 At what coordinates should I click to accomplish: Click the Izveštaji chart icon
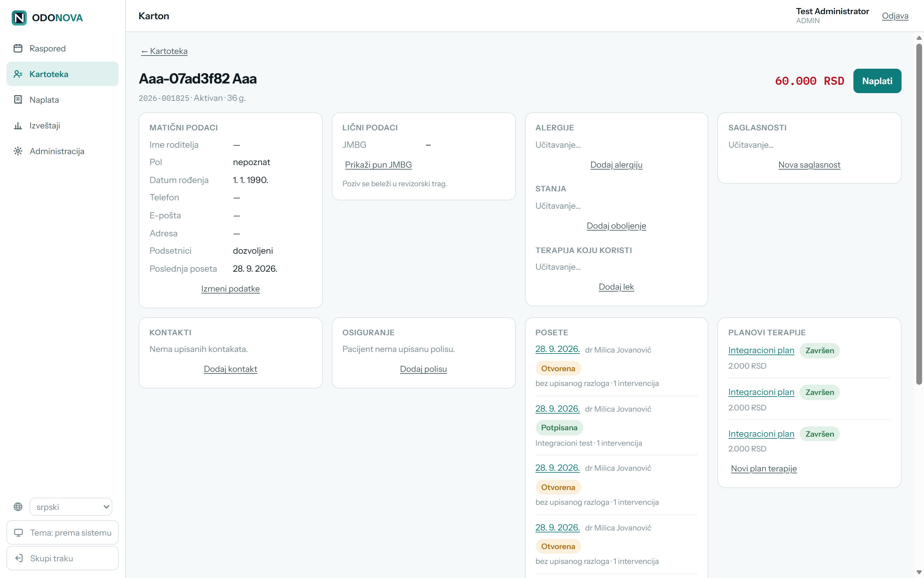18,125
